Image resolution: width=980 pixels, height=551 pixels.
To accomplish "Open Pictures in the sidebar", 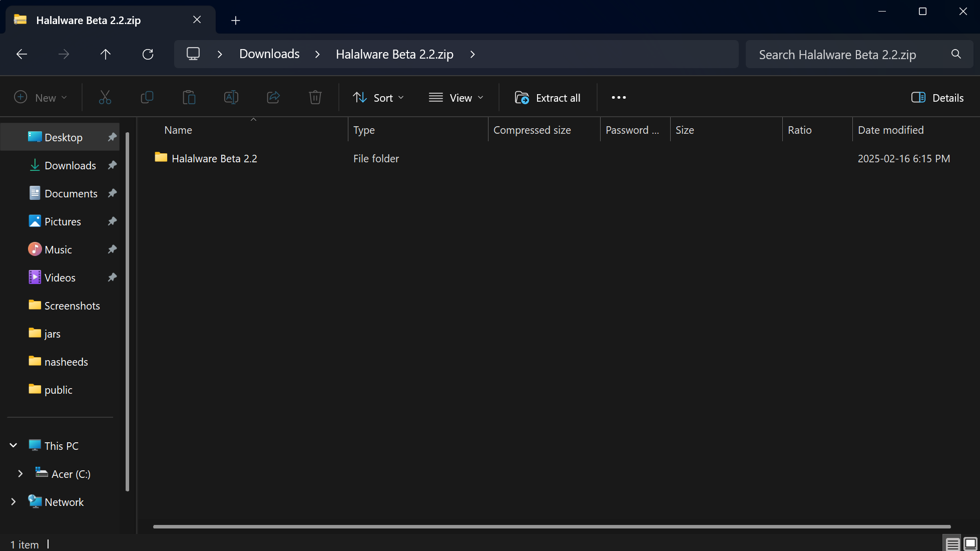I will click(x=60, y=221).
